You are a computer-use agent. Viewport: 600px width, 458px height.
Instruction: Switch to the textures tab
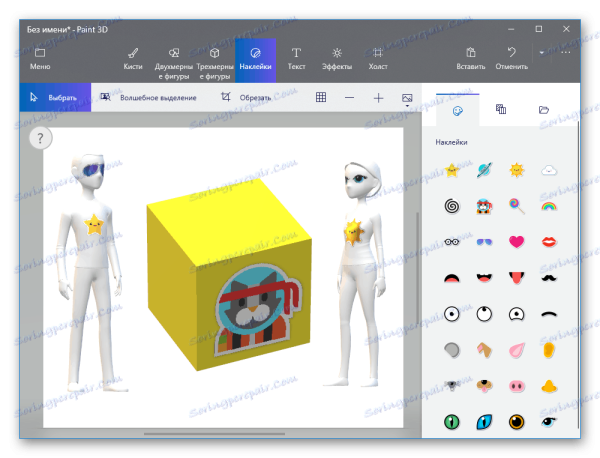501,109
